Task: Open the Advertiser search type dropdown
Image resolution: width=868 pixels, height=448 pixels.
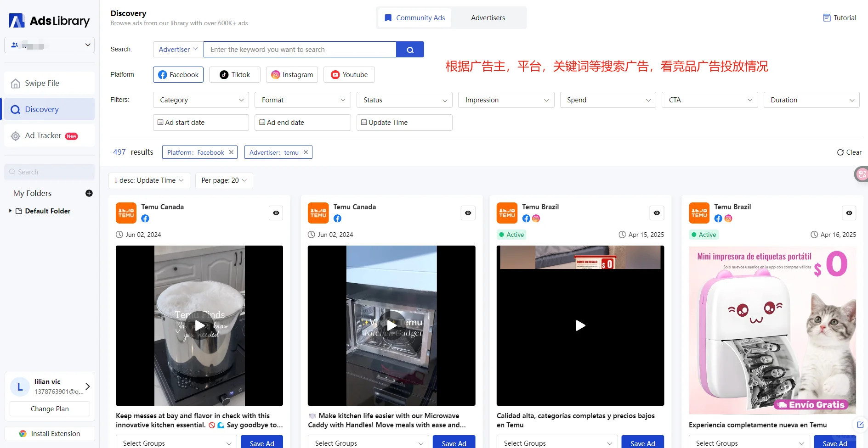Action: tap(178, 50)
